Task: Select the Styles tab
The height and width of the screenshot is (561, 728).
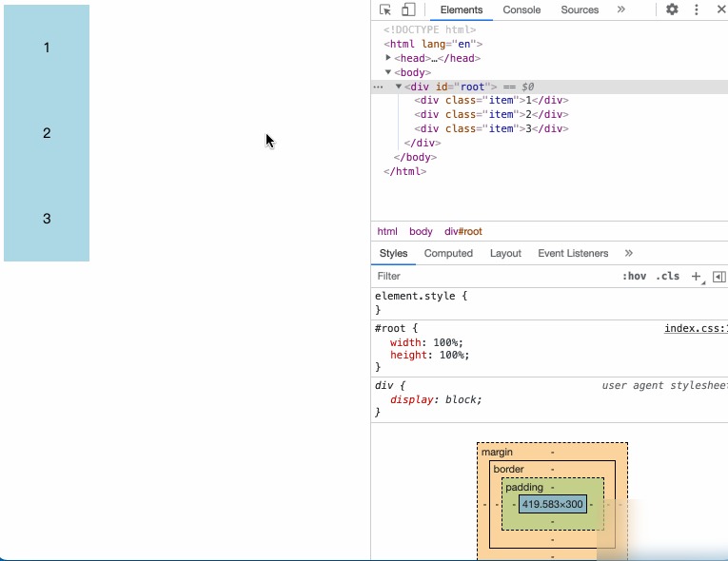Action: 393,253
